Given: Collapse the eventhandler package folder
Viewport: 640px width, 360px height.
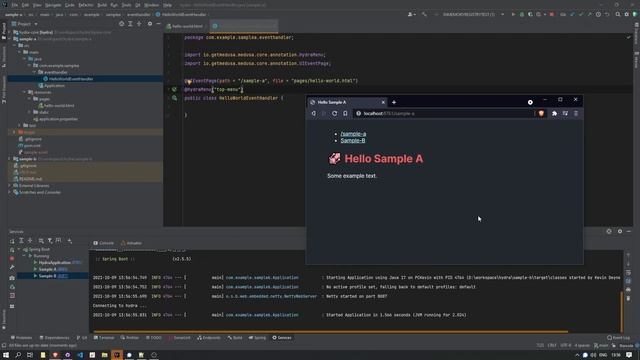Looking at the screenshot, I should (x=35, y=72).
